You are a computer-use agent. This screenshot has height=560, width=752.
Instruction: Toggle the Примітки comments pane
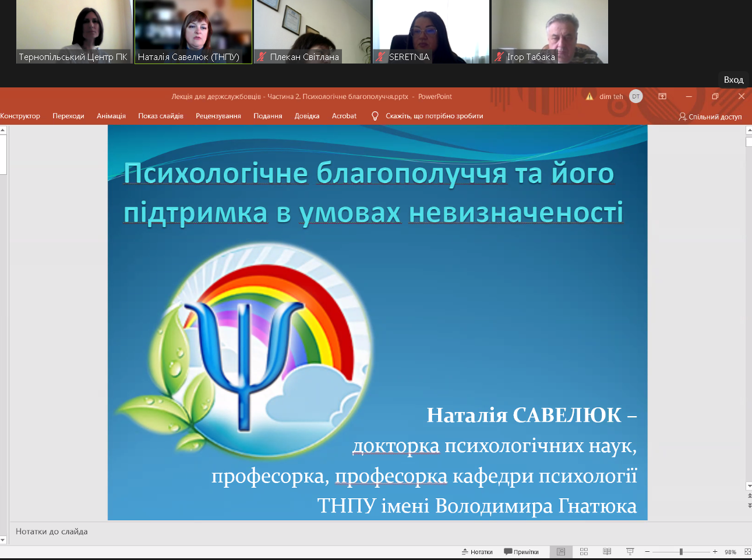click(521, 552)
